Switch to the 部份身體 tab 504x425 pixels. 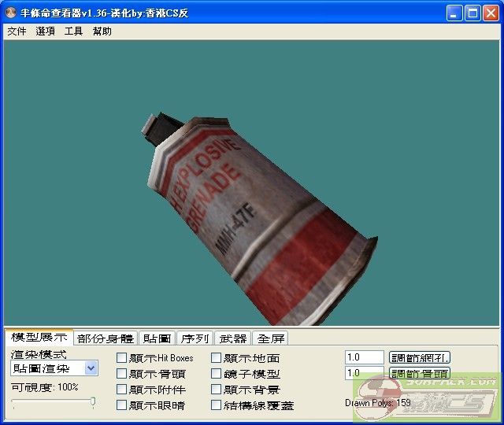click(106, 338)
